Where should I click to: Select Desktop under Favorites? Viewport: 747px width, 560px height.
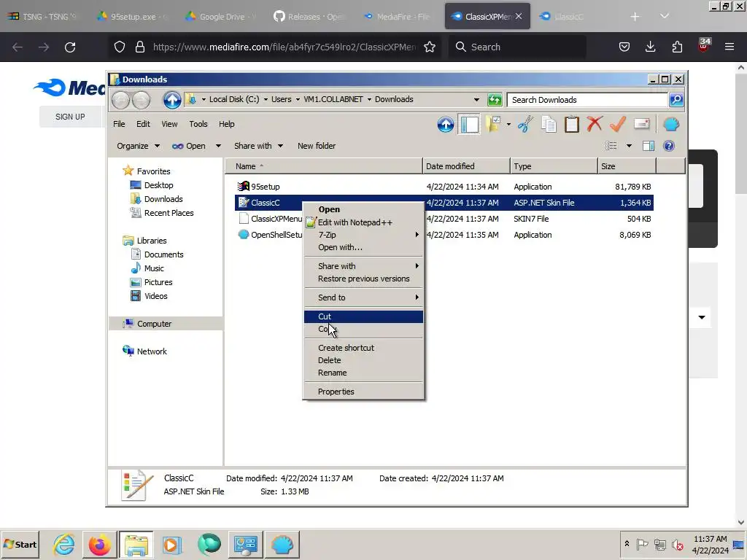click(158, 185)
